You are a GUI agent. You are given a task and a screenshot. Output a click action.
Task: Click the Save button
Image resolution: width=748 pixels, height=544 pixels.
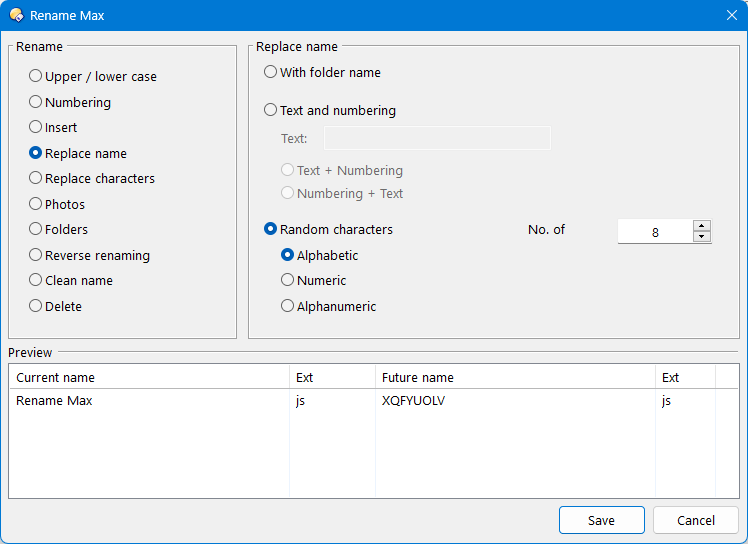(602, 520)
